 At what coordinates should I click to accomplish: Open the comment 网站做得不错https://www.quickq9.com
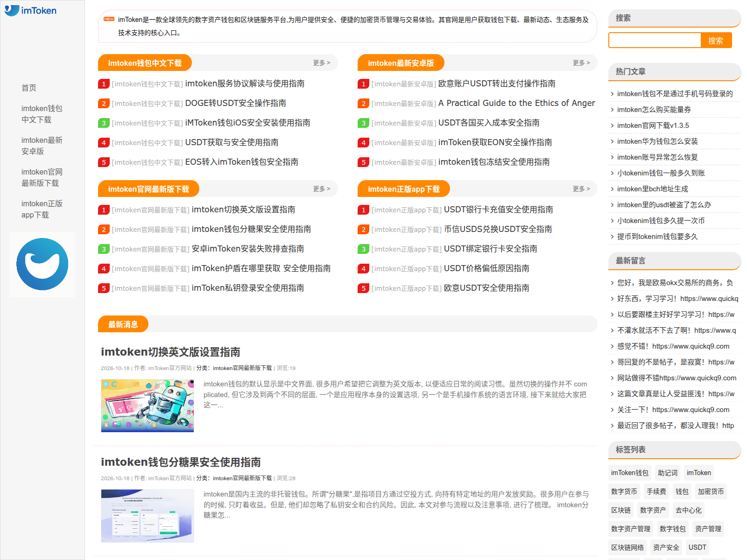coord(677,378)
